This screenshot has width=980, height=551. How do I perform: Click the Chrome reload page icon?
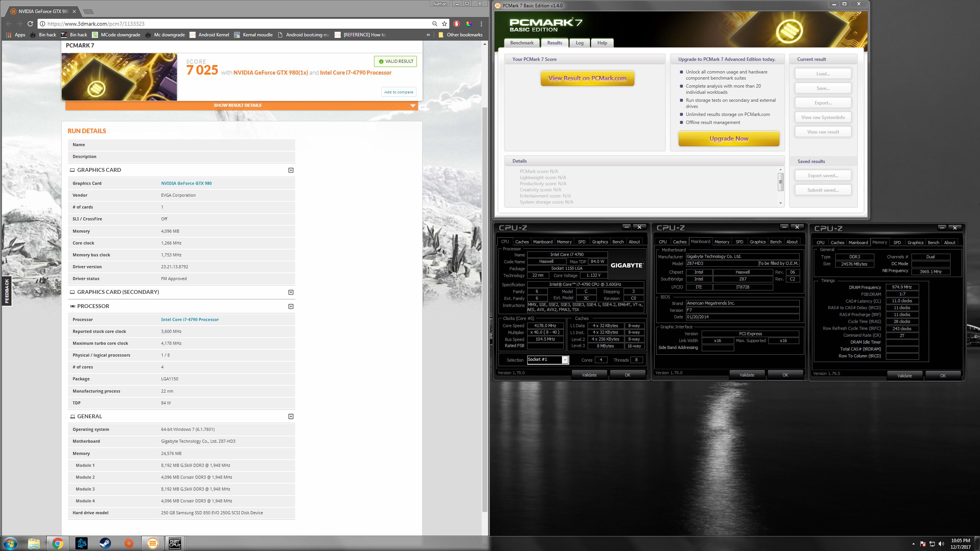point(30,24)
